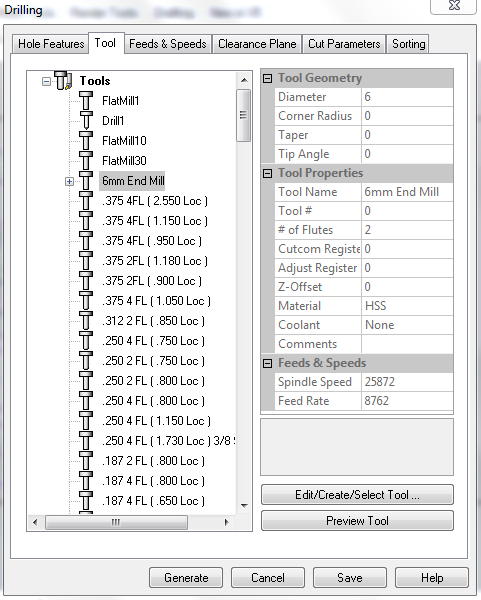Click tool list horizontal scrollbar thumb

[x=116, y=522]
